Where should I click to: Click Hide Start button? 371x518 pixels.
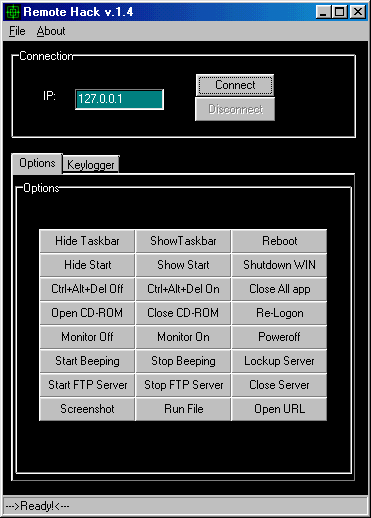(x=87, y=265)
